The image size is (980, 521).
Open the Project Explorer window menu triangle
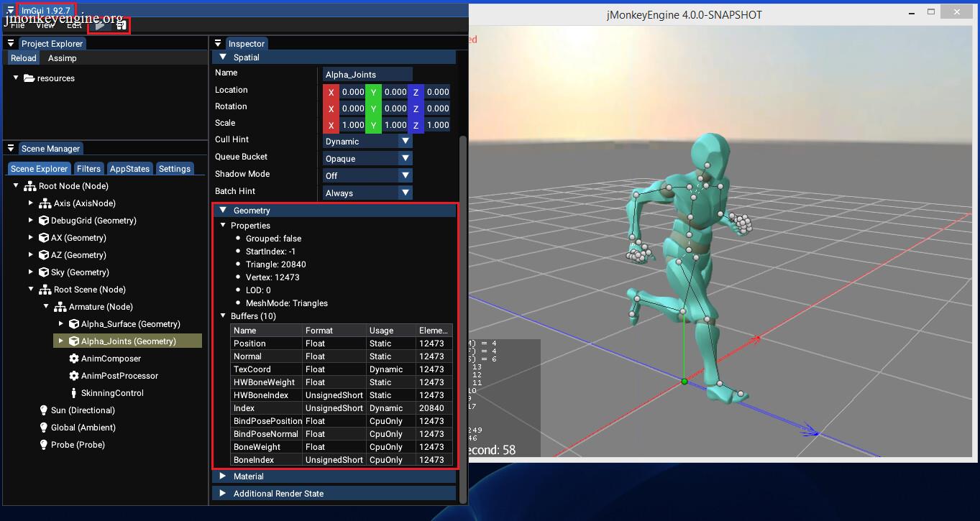pos(11,44)
